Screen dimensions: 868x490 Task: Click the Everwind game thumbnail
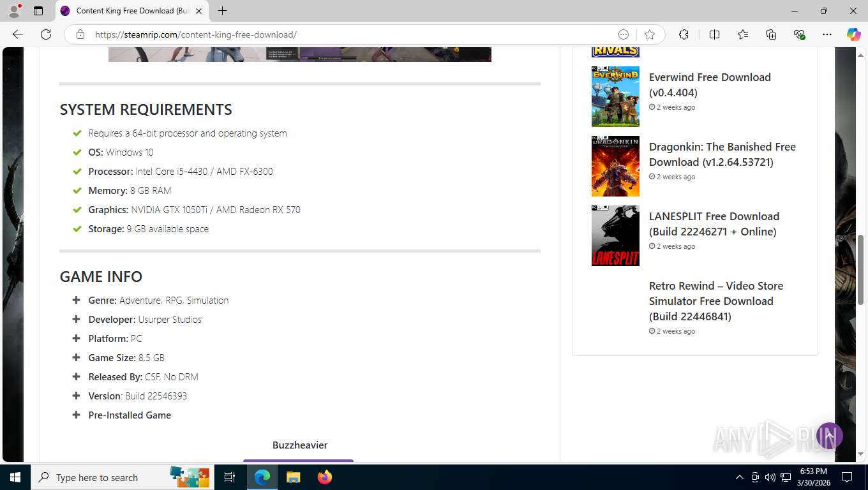[x=615, y=96]
